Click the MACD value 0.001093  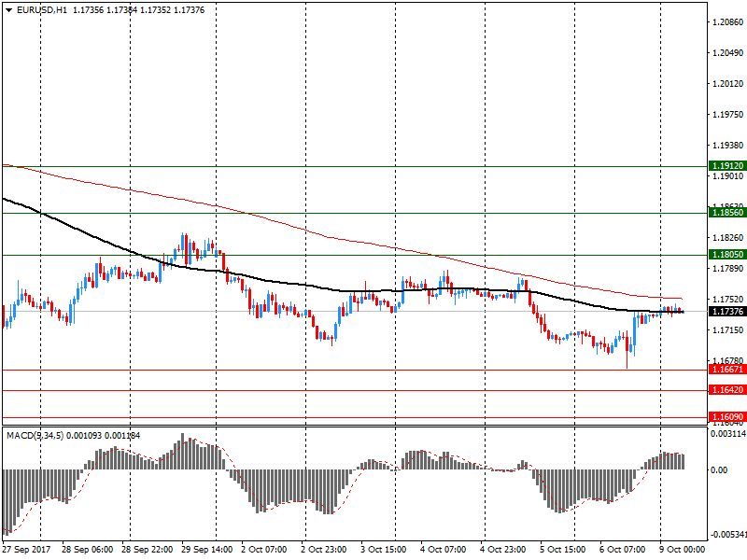point(84,436)
